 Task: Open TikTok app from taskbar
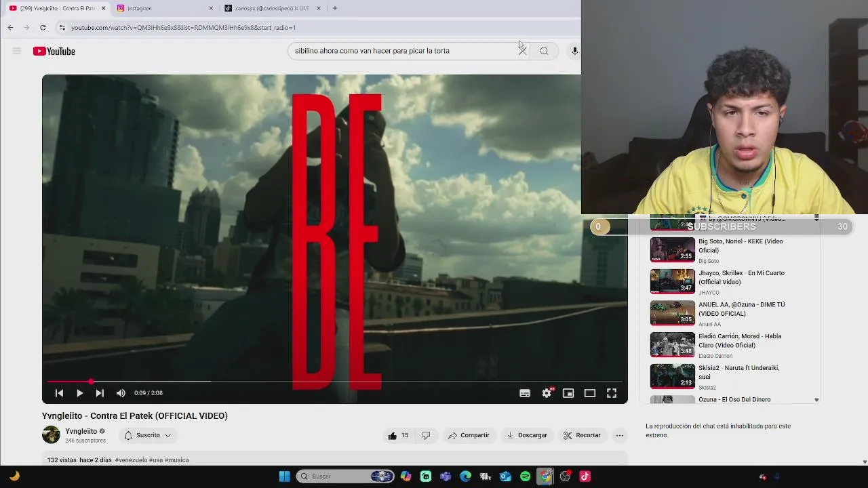click(x=585, y=476)
